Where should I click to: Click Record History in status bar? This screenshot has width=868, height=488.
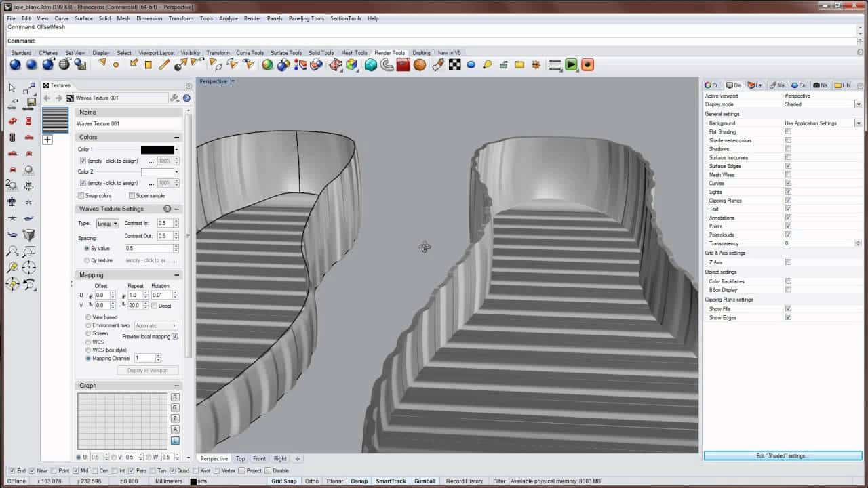pos(465,481)
